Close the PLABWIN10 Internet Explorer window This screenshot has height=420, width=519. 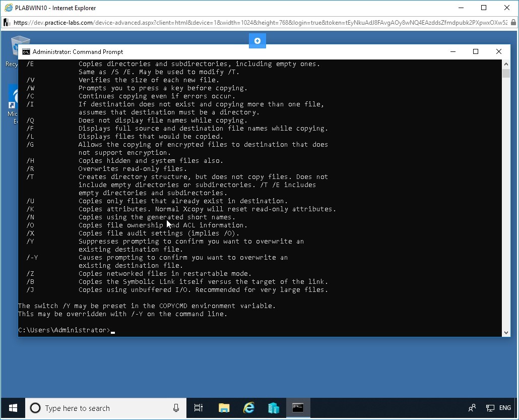(x=507, y=8)
